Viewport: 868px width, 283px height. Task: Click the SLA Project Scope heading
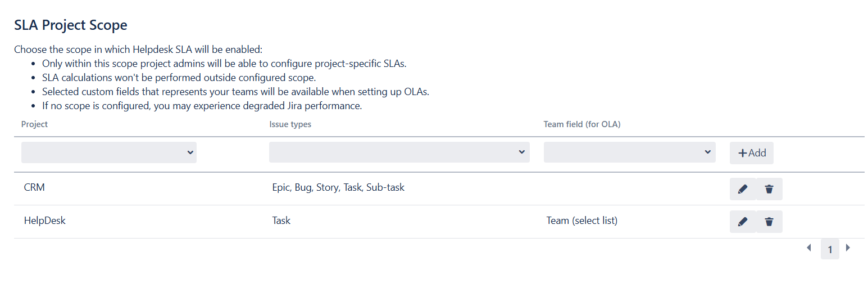point(71,25)
